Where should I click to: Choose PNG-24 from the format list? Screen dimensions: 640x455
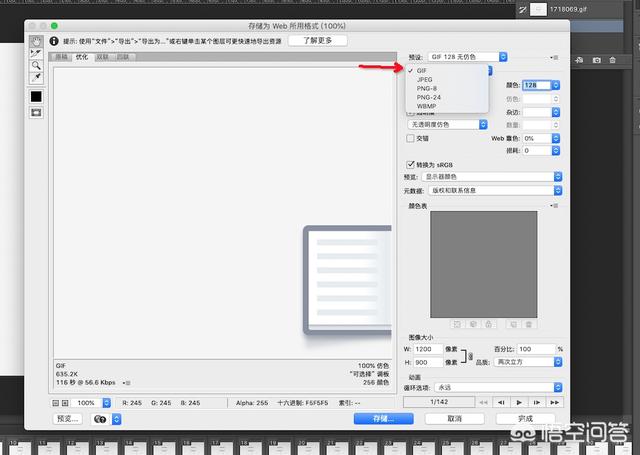coord(429,97)
